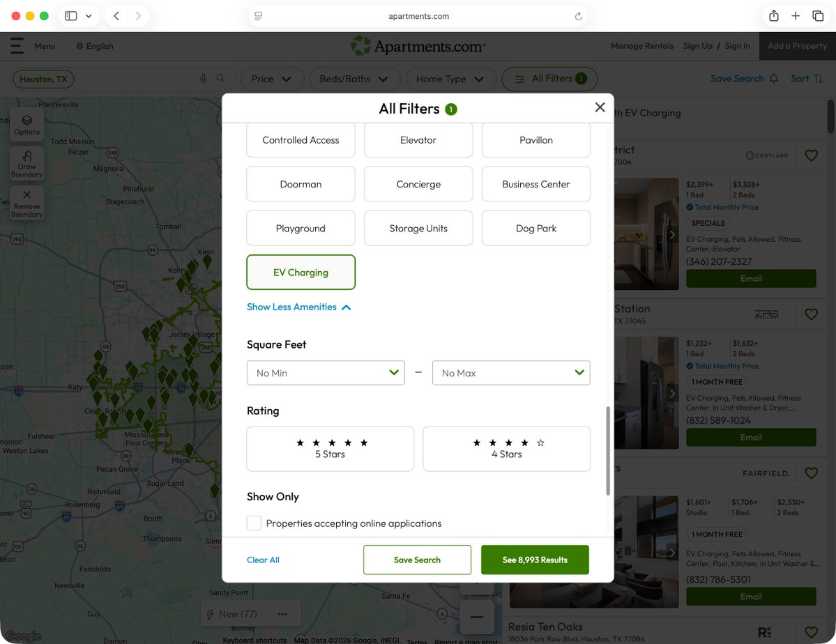This screenshot has height=644, width=836.
Task: Click the magnifying glass search icon
Action: [x=220, y=78]
